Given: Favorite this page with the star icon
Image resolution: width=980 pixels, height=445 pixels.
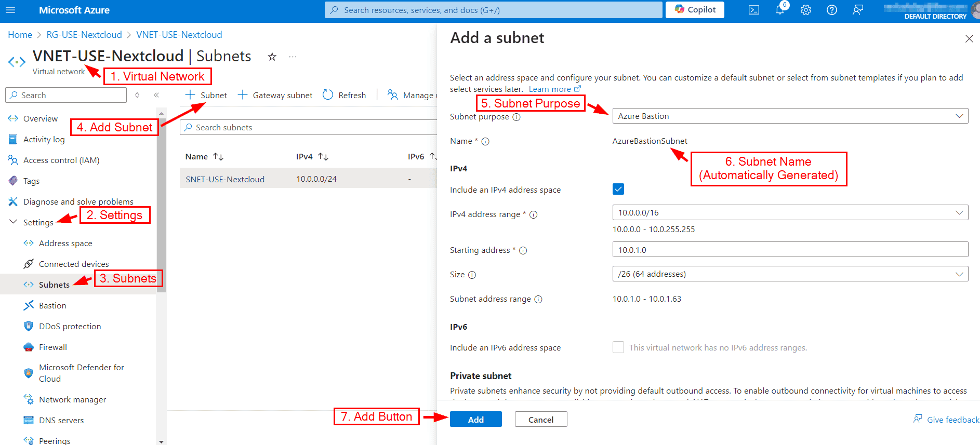Looking at the screenshot, I should click(272, 57).
